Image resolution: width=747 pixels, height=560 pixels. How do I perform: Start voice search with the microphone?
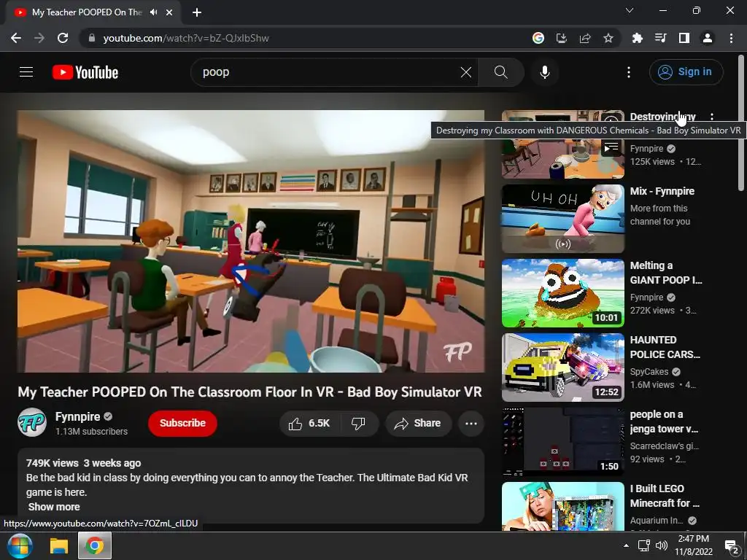point(544,72)
